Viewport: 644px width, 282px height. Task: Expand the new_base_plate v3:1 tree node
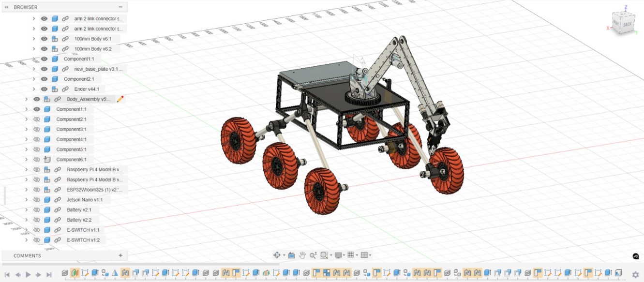click(x=33, y=69)
